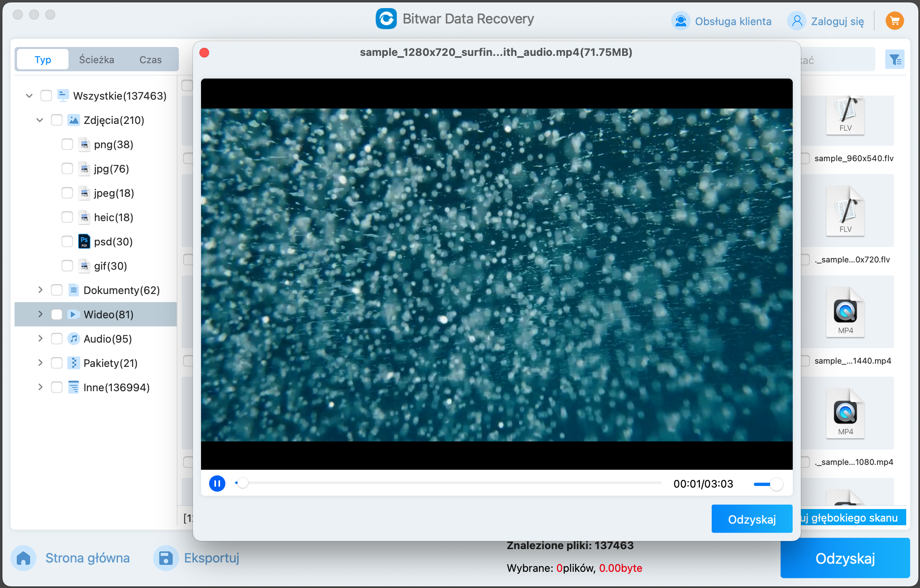This screenshot has width=920, height=588.
Task: Check the Wszystkie(137463) checkbox
Action: pyautogui.click(x=46, y=96)
